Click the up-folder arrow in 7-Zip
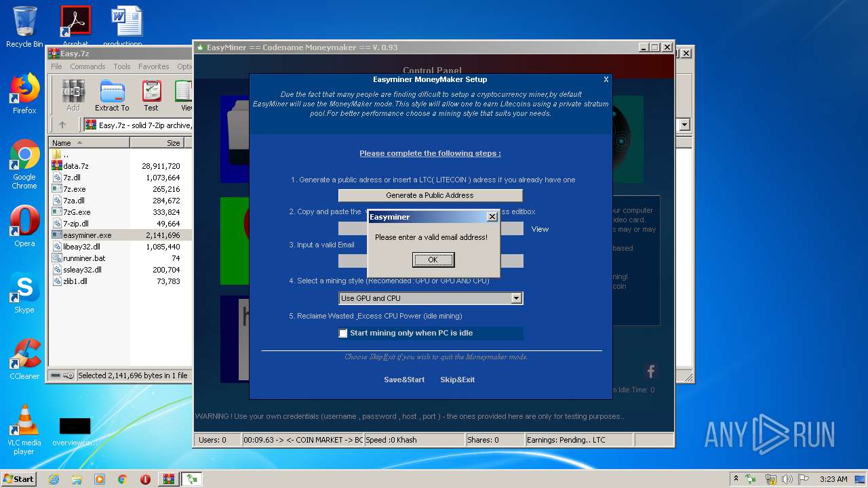Viewport: 868px width, 488px height. tap(62, 125)
